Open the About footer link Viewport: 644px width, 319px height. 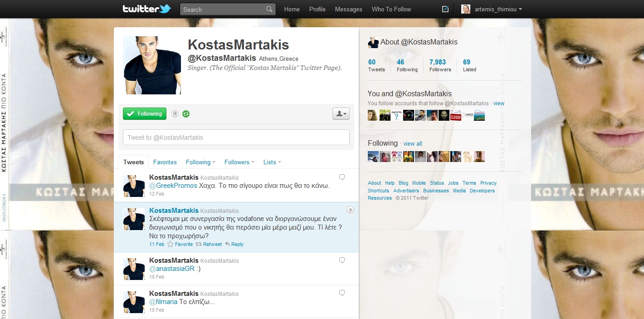(375, 183)
